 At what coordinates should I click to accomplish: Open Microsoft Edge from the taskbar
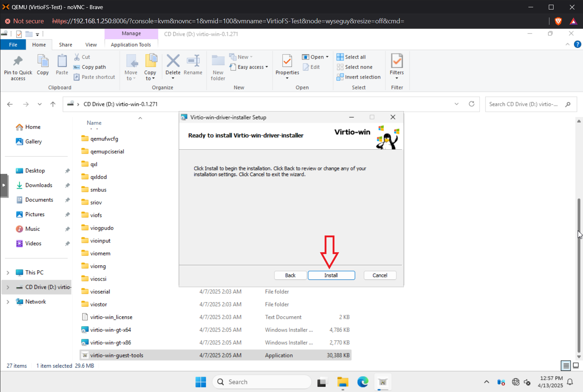[x=362, y=382]
